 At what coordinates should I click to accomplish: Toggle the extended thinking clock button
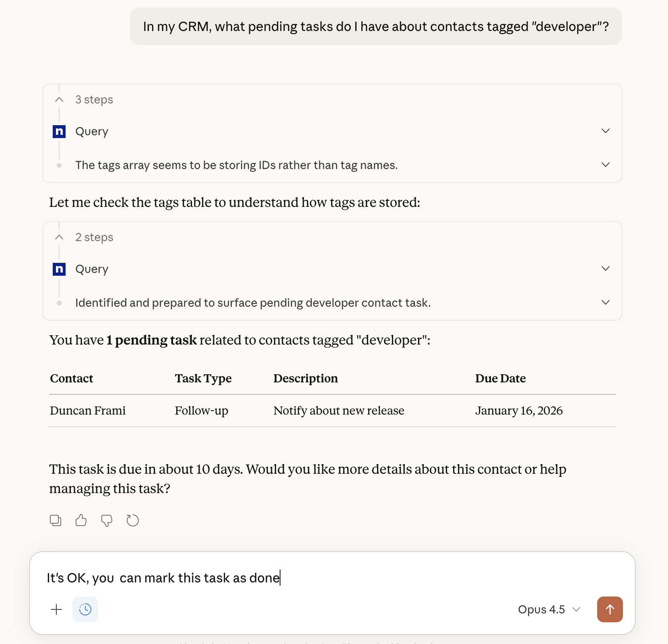(x=85, y=609)
